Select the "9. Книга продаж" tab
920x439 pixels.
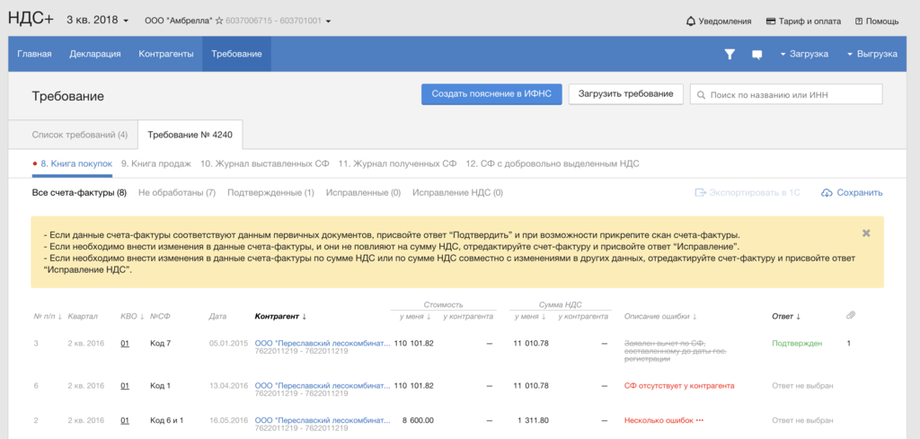pos(156,163)
